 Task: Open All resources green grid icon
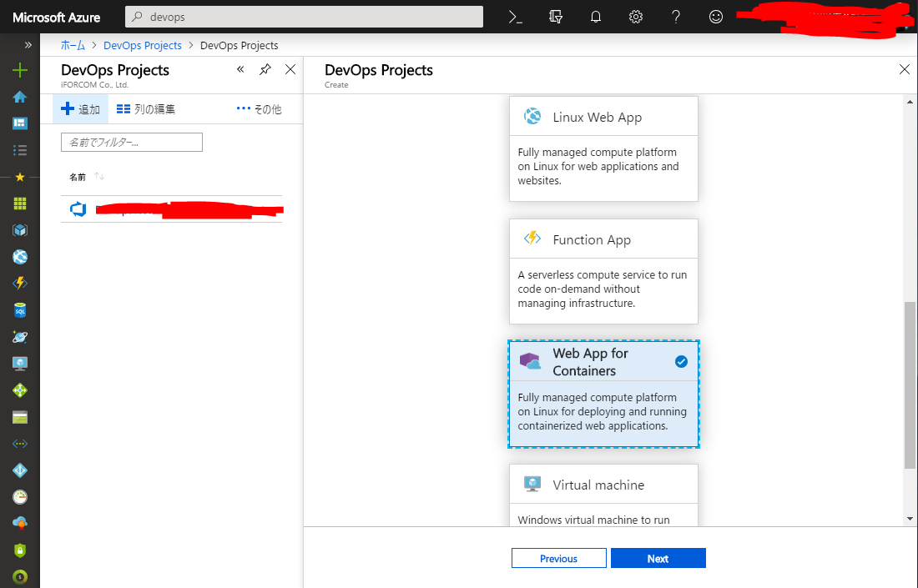tap(20, 203)
